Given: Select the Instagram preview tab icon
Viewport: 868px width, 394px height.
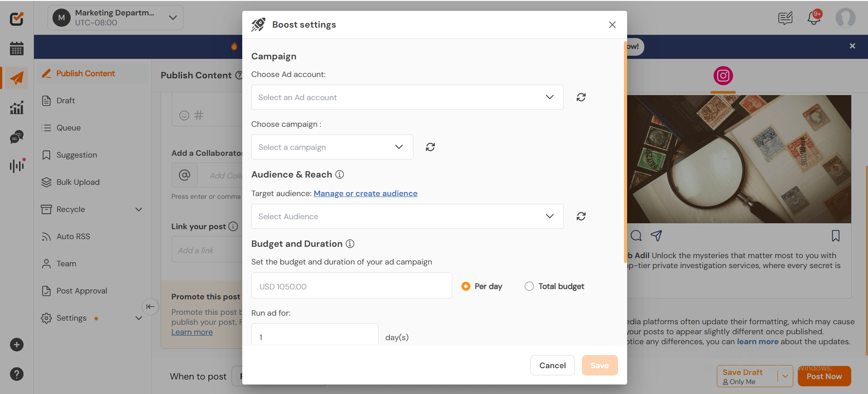Looking at the screenshot, I should 723,76.
